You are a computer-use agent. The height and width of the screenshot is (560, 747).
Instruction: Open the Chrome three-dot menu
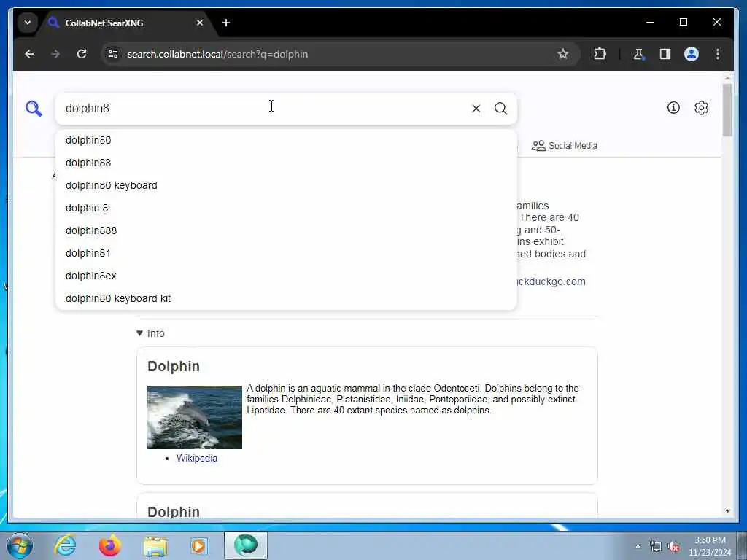(718, 54)
